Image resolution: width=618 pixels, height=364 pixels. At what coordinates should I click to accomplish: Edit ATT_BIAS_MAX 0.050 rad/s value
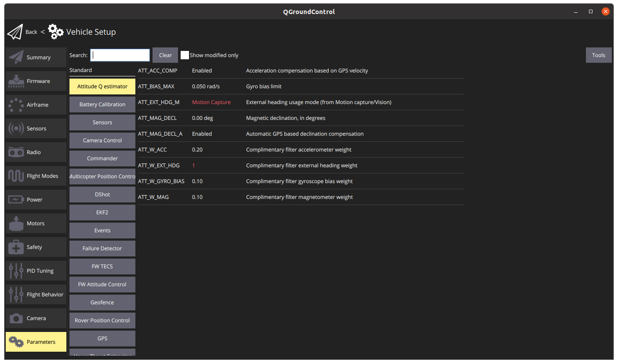(x=206, y=86)
